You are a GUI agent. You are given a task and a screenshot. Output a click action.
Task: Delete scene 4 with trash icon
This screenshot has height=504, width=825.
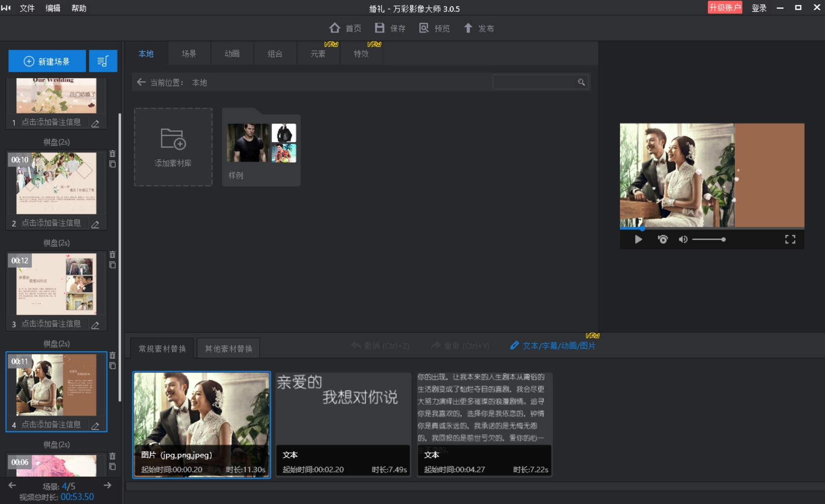112,356
